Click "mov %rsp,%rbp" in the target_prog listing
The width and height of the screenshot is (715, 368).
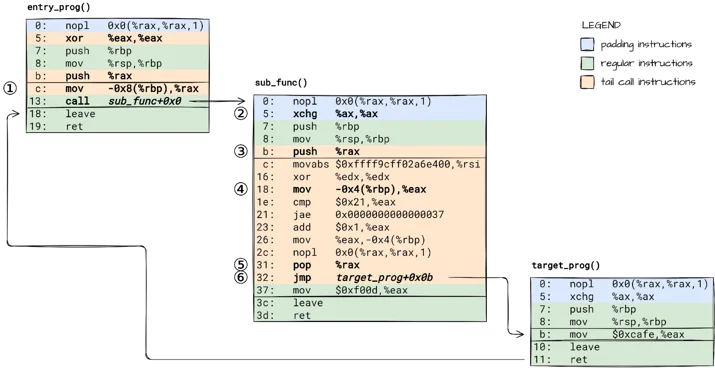coord(623,322)
